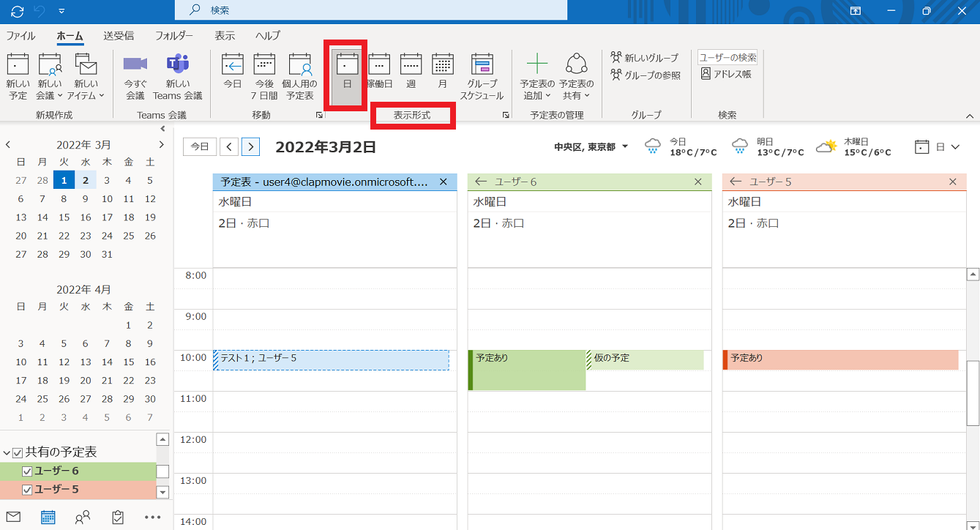Uncheck the ユーザー 5 shared calendar

pyautogui.click(x=27, y=490)
